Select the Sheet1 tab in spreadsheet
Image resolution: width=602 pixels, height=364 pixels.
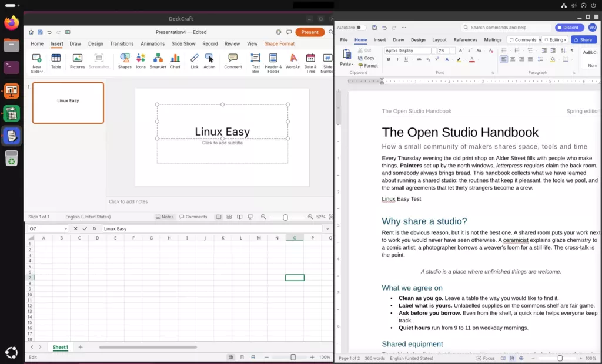[x=61, y=347]
